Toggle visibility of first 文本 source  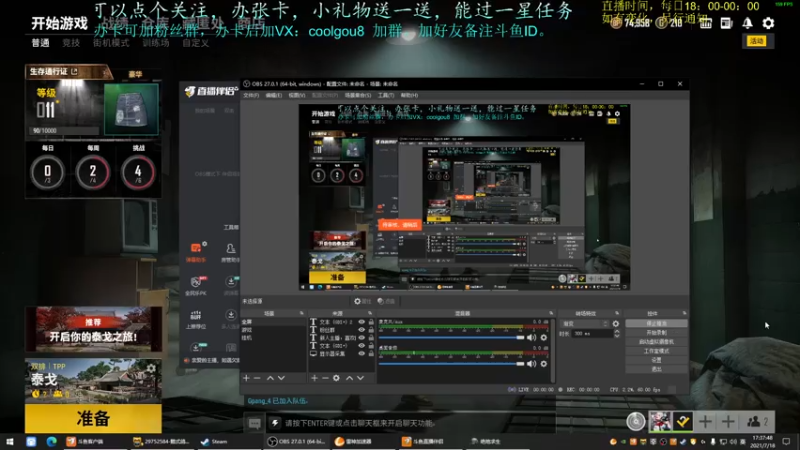point(362,322)
